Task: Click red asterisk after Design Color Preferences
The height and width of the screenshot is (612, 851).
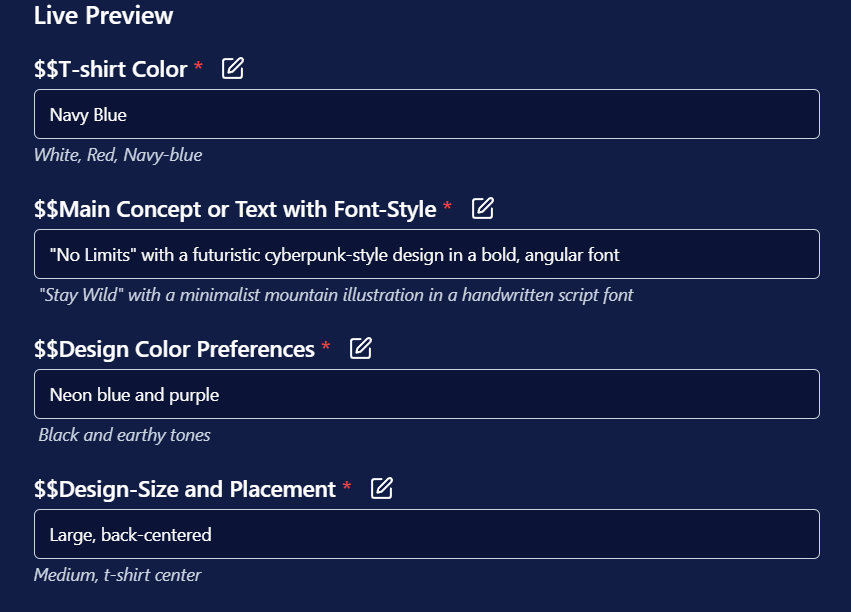Action: tap(326, 346)
